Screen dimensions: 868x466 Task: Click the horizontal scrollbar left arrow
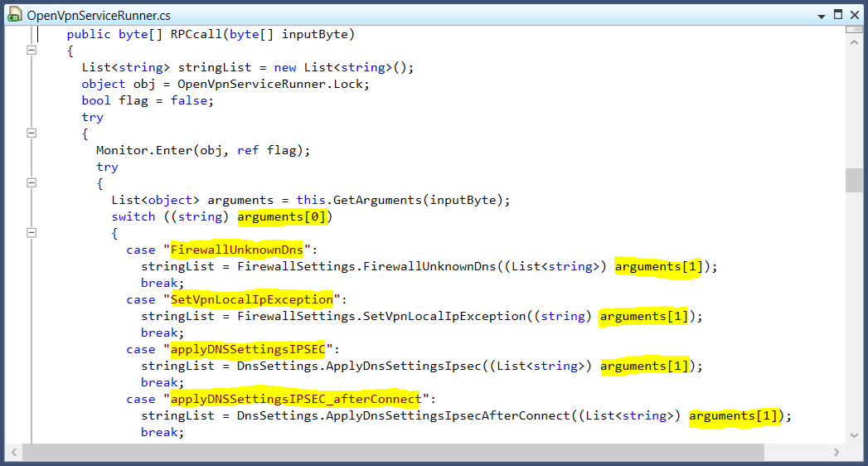14,452
